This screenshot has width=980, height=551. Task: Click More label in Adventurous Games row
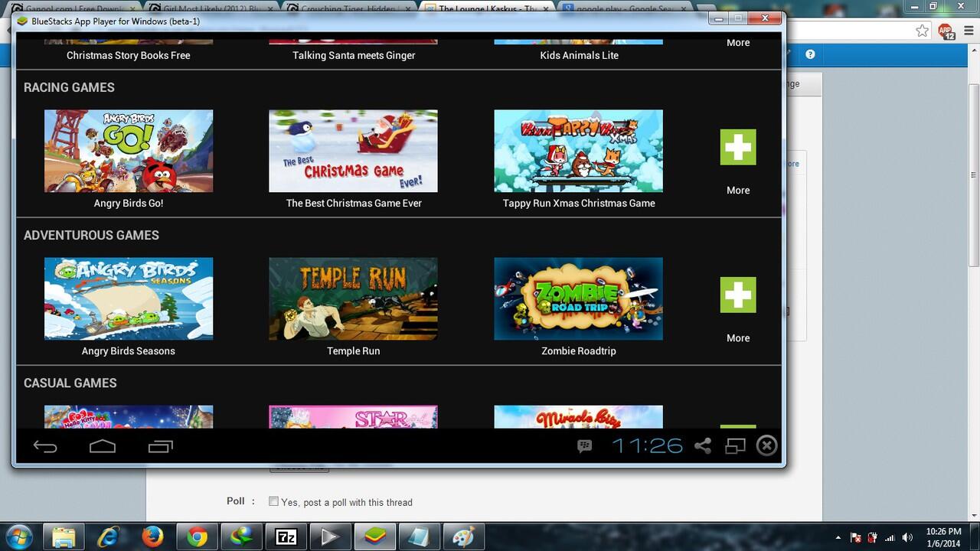click(738, 338)
